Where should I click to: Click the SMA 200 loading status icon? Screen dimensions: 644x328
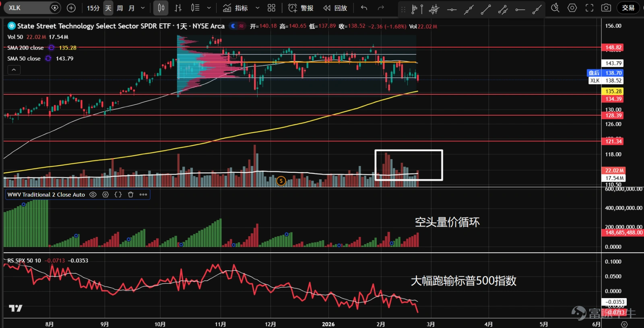[52, 48]
